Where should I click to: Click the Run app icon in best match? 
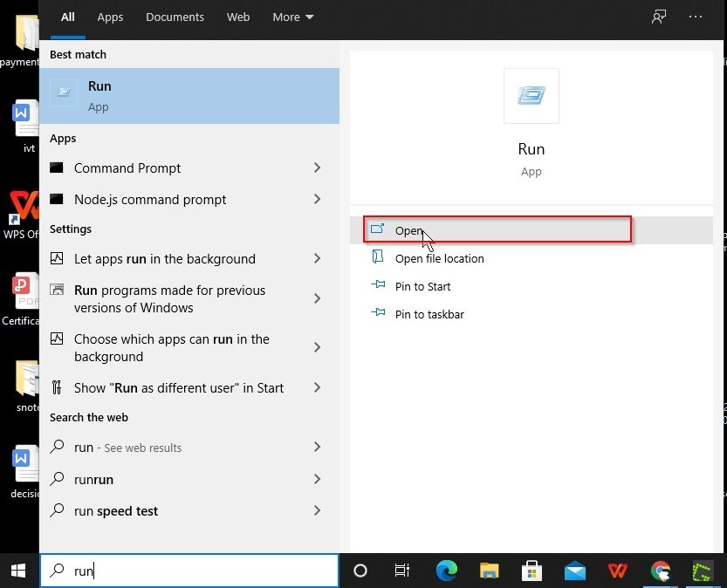coord(64,92)
